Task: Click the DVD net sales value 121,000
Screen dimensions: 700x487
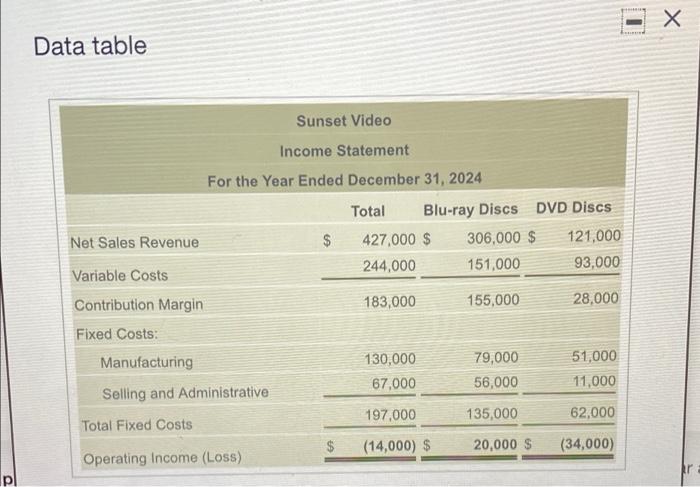Action: pyautogui.click(x=594, y=236)
